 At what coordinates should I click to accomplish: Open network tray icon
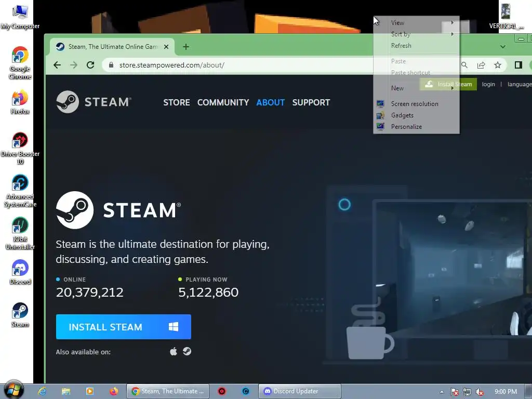tap(467, 392)
